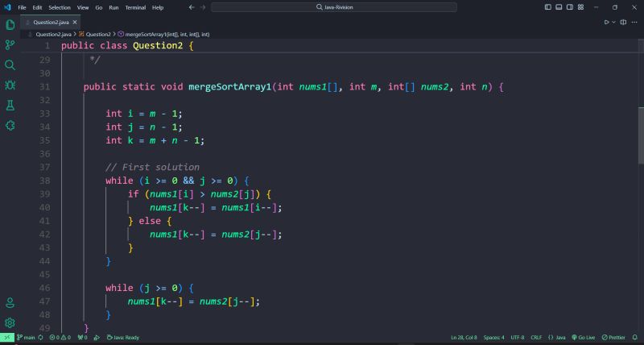Expand mergeSortArray1 method breadcrumb
Screen dimensions: 644x345
(x=164, y=35)
